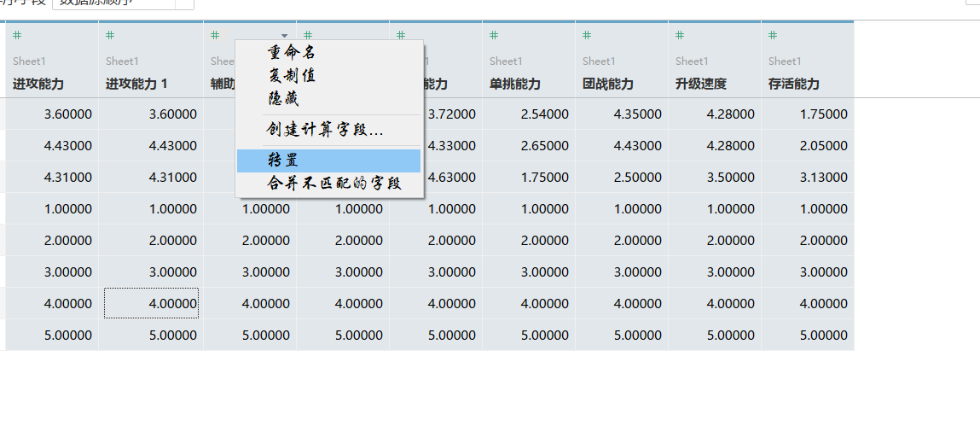Click the # data type icon for 存活能力
980x432 pixels.
pos(773,36)
